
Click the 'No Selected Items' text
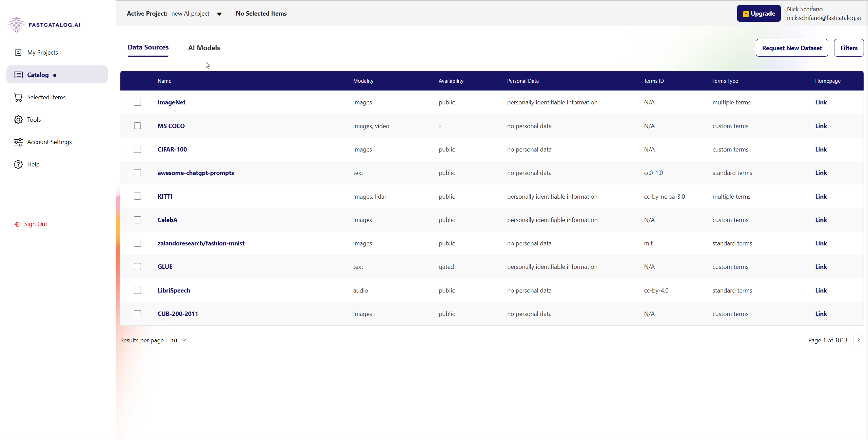(x=261, y=14)
